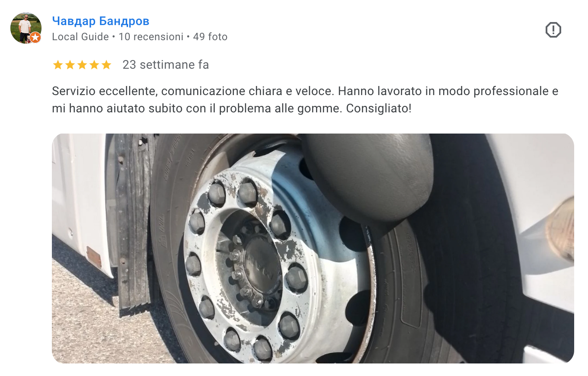This screenshot has width=588, height=376.
Task: Select the 10 recensioni text
Action: [151, 37]
